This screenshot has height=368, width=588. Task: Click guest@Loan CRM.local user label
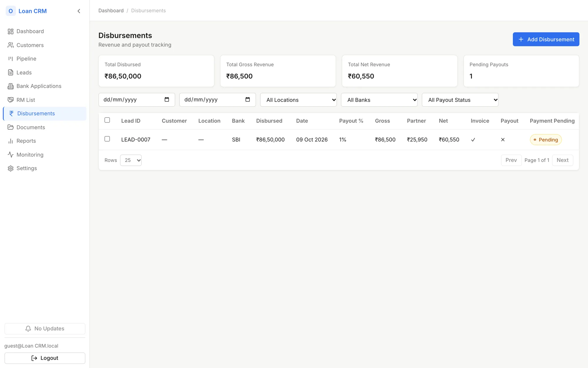pyautogui.click(x=31, y=346)
